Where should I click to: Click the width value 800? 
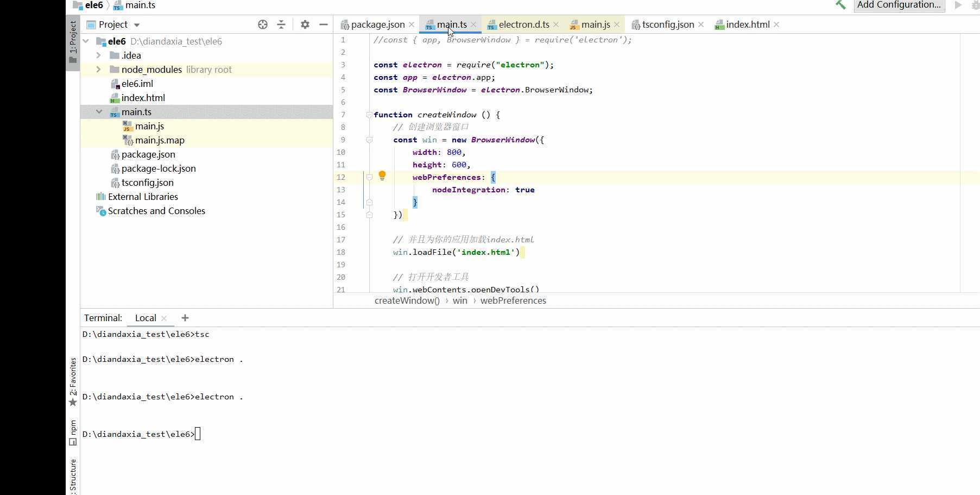coord(454,152)
